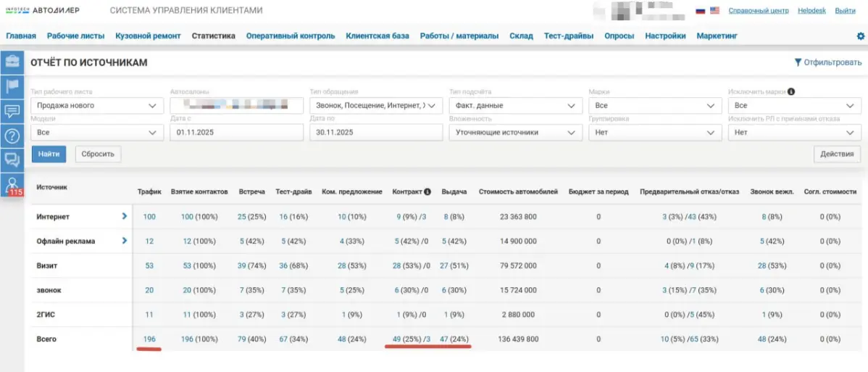Image resolution: width=868 pixels, height=372 pixels.
Task: Click the Визит traffic value 53
Action: click(x=149, y=265)
